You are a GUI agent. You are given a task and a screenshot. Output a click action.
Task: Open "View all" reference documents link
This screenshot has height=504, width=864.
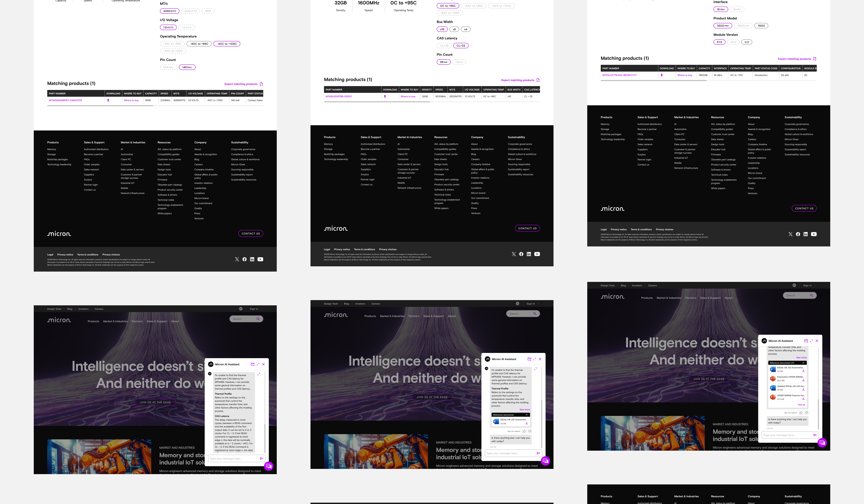[801, 405]
